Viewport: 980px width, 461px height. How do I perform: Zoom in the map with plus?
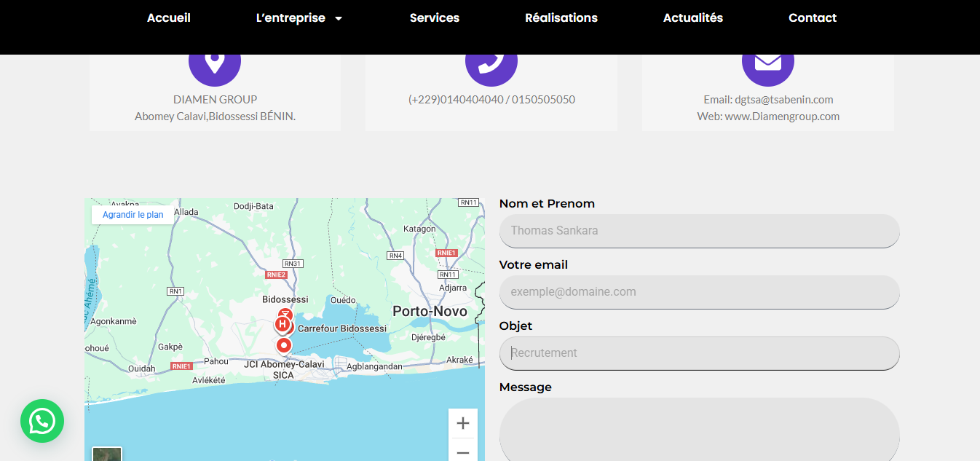coord(463,423)
